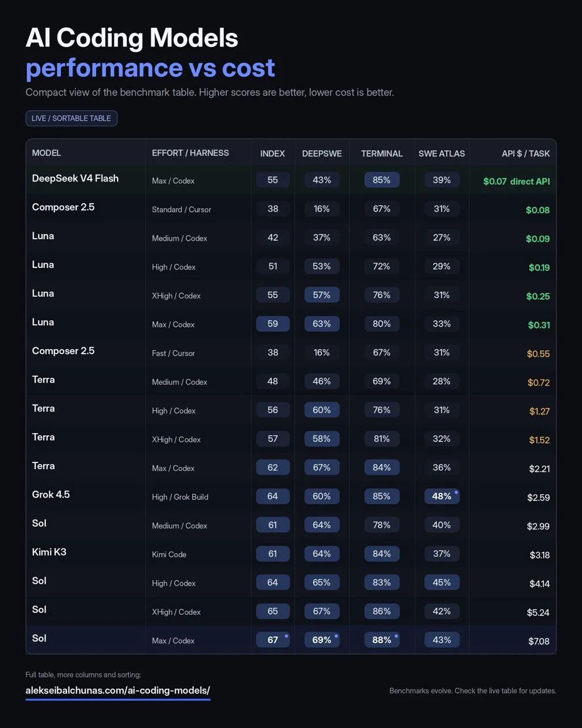The height and width of the screenshot is (728, 582).
Task: Select the Kimi K3 model name
Action: tap(49, 552)
